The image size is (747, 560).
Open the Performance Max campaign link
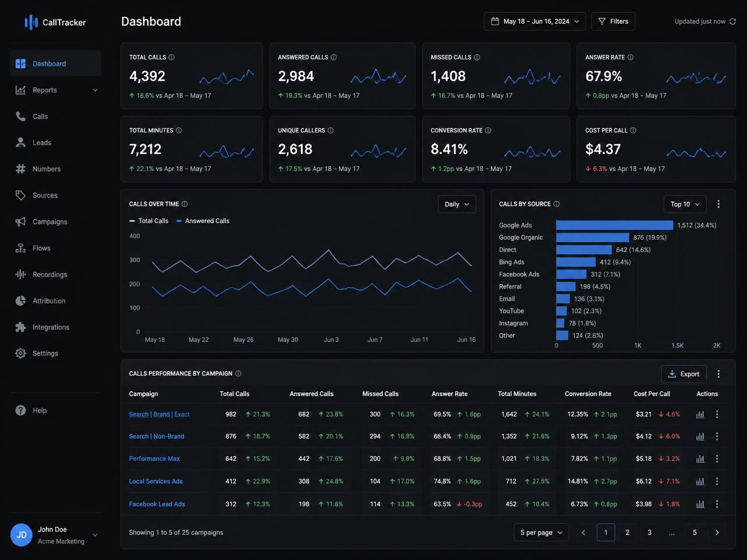[154, 459]
